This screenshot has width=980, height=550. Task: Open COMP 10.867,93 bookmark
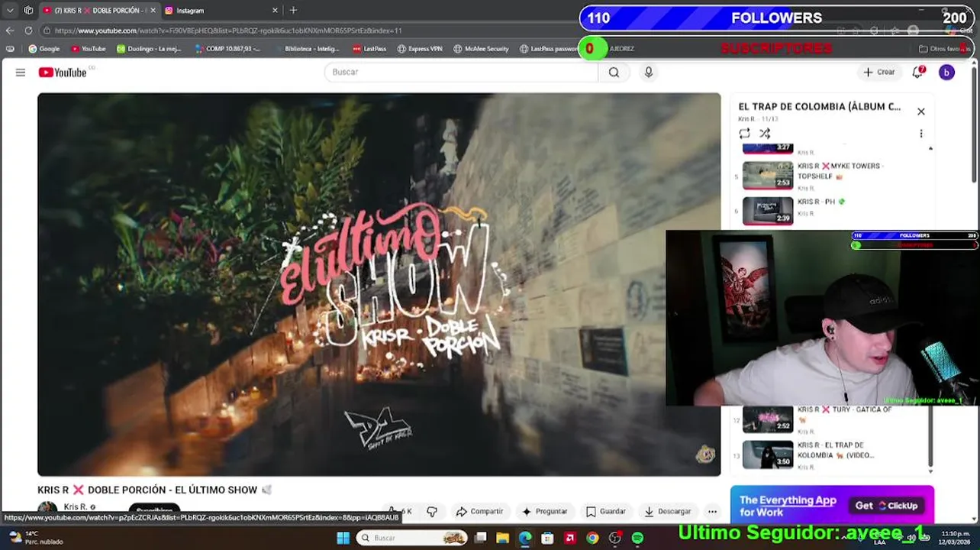point(227,49)
